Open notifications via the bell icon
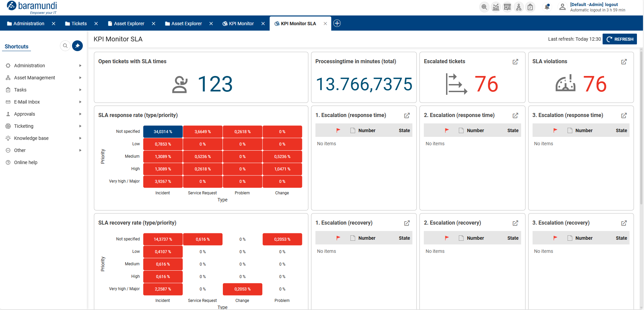Screen dimensions: 644x310 click(547, 6)
